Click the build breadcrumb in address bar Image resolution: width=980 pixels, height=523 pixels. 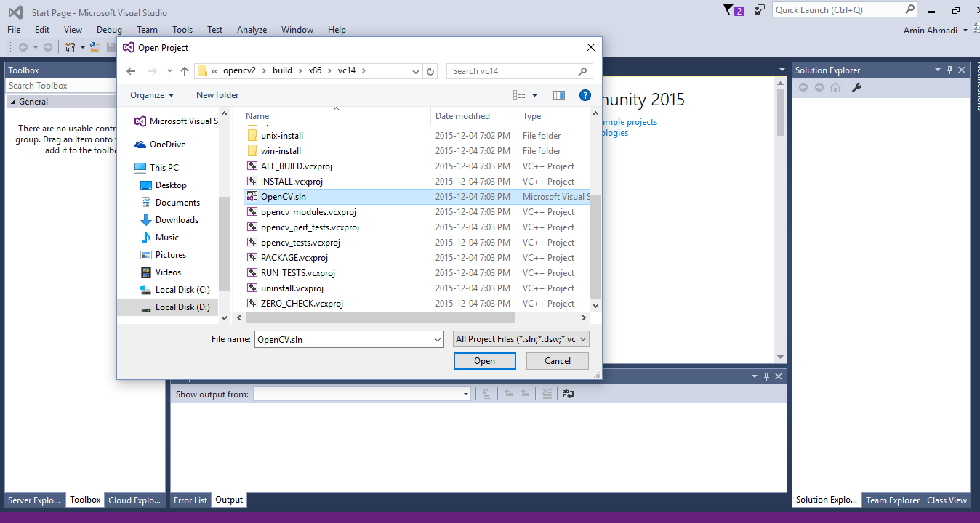[x=282, y=71]
